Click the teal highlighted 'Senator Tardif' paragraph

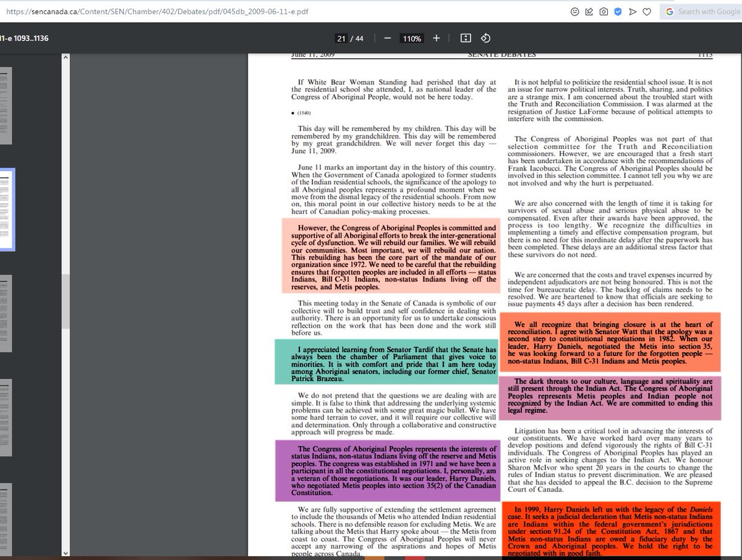(387, 362)
